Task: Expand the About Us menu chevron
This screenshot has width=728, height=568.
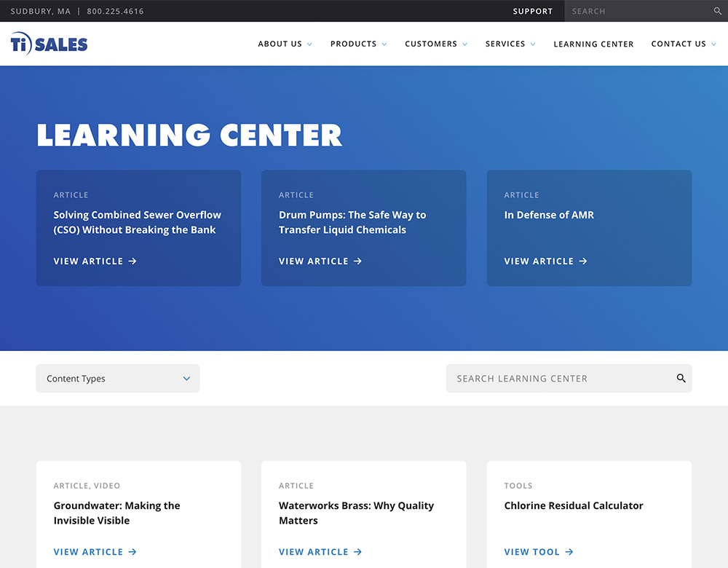Action: click(x=309, y=44)
